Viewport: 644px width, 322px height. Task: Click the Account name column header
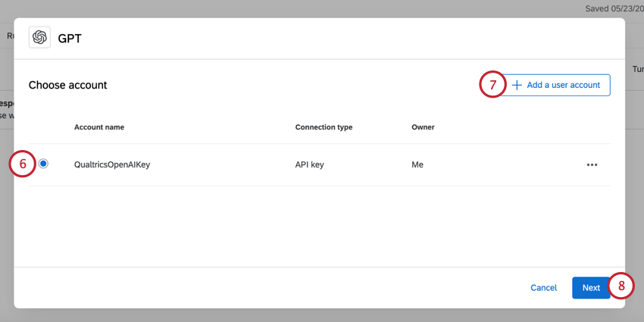(99, 127)
